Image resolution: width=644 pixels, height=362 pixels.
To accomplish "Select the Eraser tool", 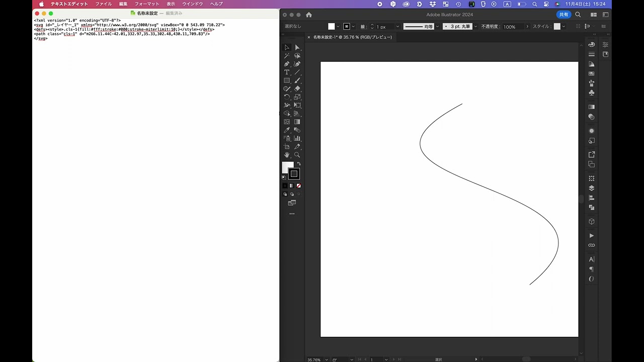I will (x=297, y=88).
